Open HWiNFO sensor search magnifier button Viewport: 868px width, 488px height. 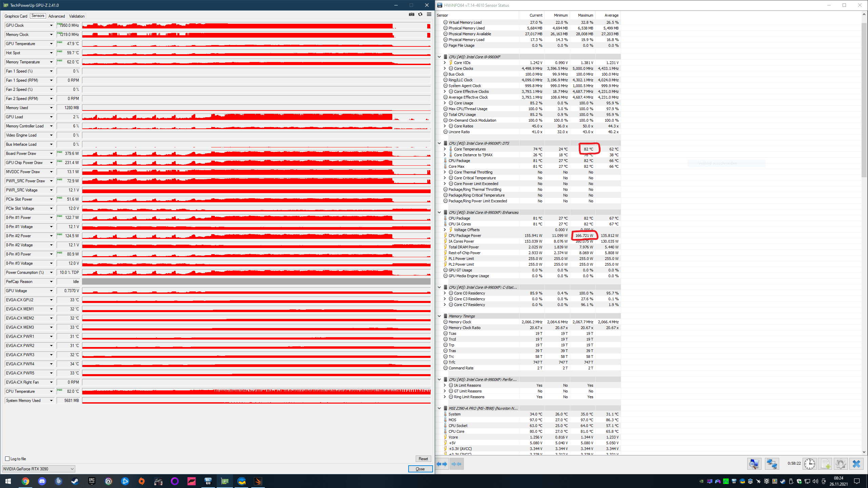[754, 464]
